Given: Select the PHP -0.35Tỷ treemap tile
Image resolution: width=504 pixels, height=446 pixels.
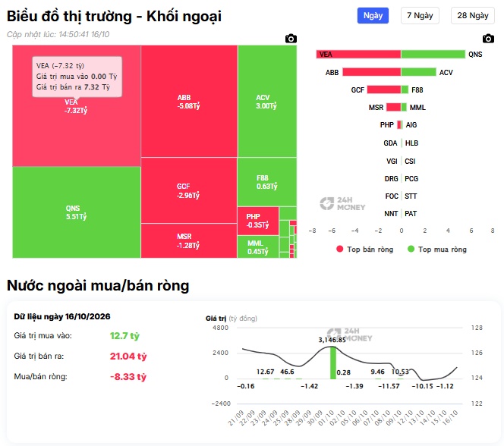Looking at the screenshot, I should (x=258, y=221).
